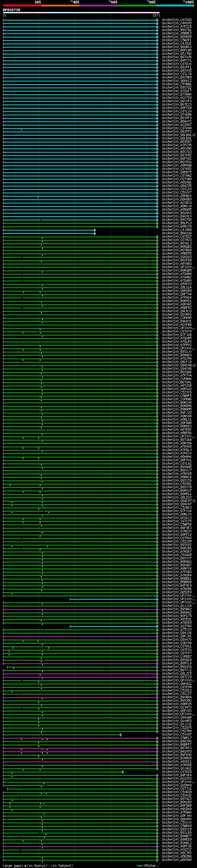Select hit label UniRef100_Q9M2R9
This screenshot has height=868, width=197.
177,291
